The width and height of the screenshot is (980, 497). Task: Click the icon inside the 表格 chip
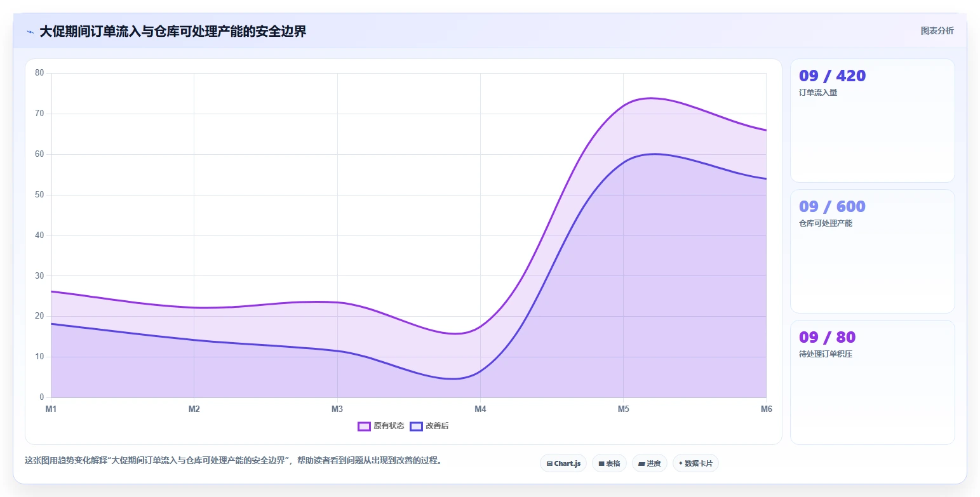601,464
